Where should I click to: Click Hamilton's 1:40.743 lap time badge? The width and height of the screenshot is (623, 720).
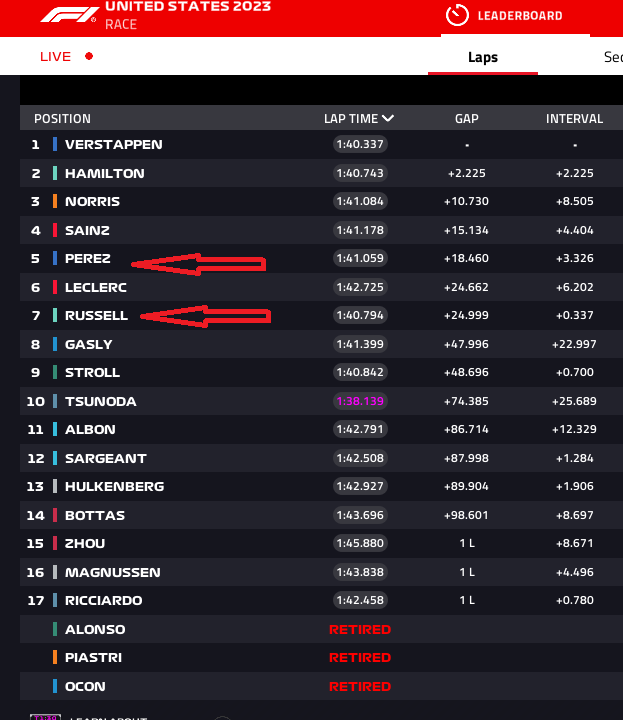coord(360,173)
